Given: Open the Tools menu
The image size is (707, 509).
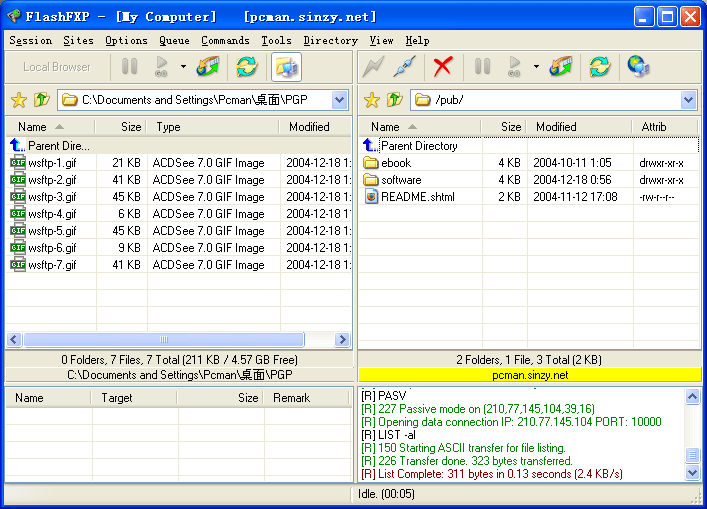Looking at the screenshot, I should tap(276, 41).
